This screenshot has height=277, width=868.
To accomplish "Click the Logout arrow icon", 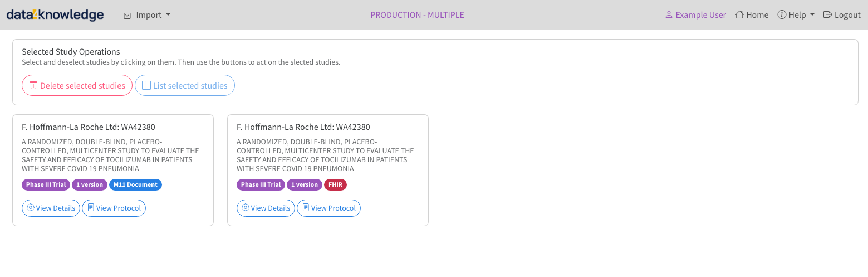I will coord(827,15).
